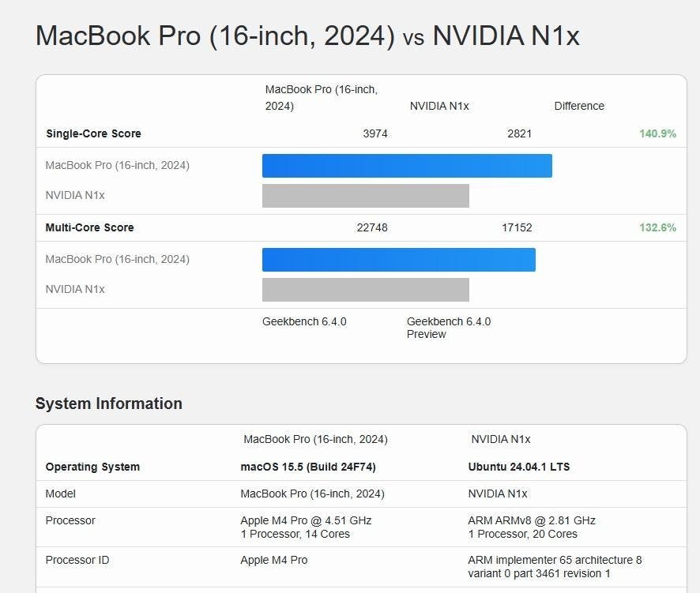Image resolution: width=700 pixels, height=593 pixels.
Task: Select the 140.9% single-core difference value
Action: pos(657,133)
